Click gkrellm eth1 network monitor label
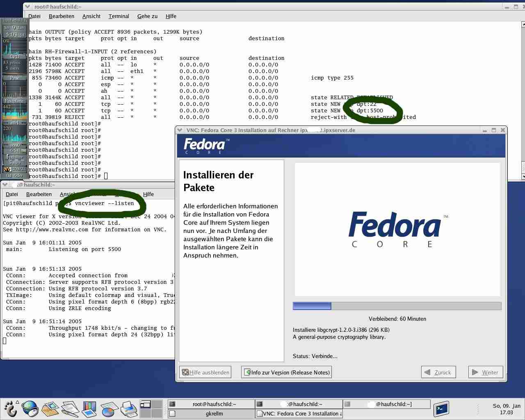Screen dimensions: 525x420 [15, 123]
